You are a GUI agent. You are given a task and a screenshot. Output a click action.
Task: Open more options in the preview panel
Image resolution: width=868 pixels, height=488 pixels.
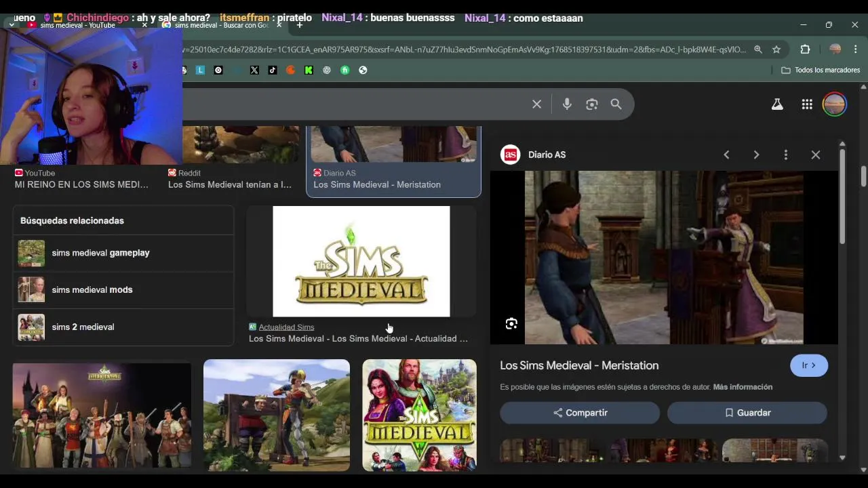pyautogui.click(x=786, y=155)
